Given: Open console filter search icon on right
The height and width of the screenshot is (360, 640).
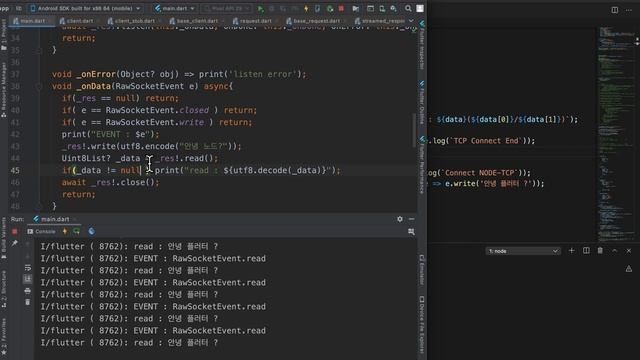Looking at the screenshot, I should (x=411, y=232).
